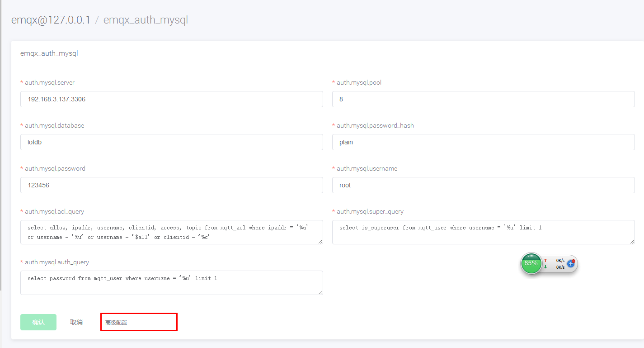Click inside the super_query textarea
The image size is (644, 348).
pyautogui.click(x=484, y=232)
